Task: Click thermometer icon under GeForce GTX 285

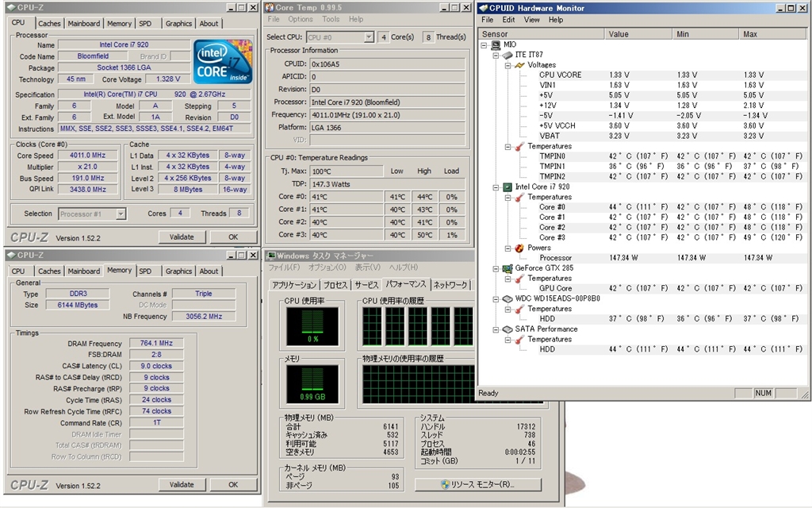Action: (519, 279)
